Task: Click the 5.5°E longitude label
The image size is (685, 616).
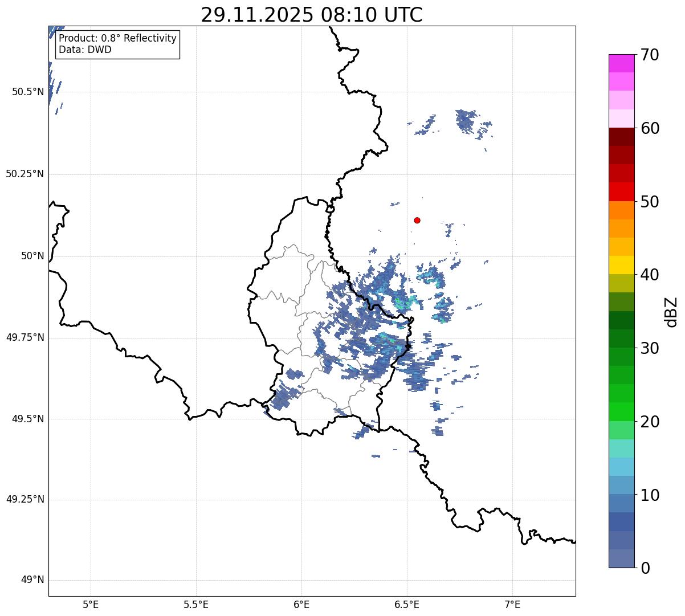Action: pos(196,604)
